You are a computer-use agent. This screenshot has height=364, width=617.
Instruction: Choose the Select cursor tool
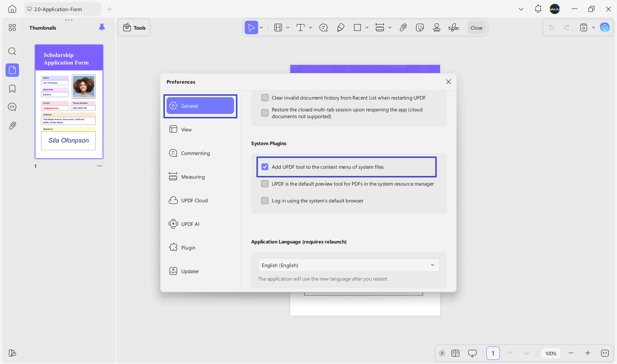(251, 27)
